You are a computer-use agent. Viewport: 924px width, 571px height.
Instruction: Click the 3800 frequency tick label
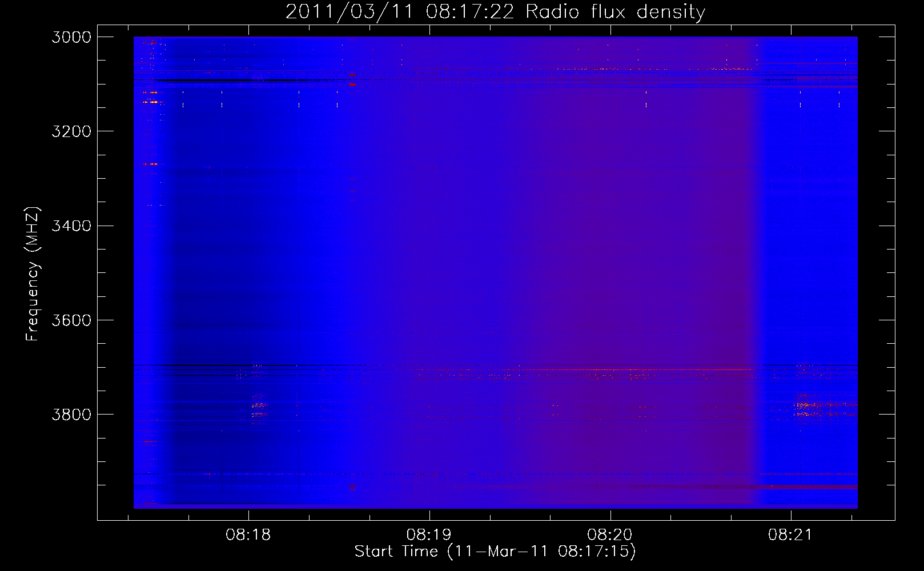point(71,414)
